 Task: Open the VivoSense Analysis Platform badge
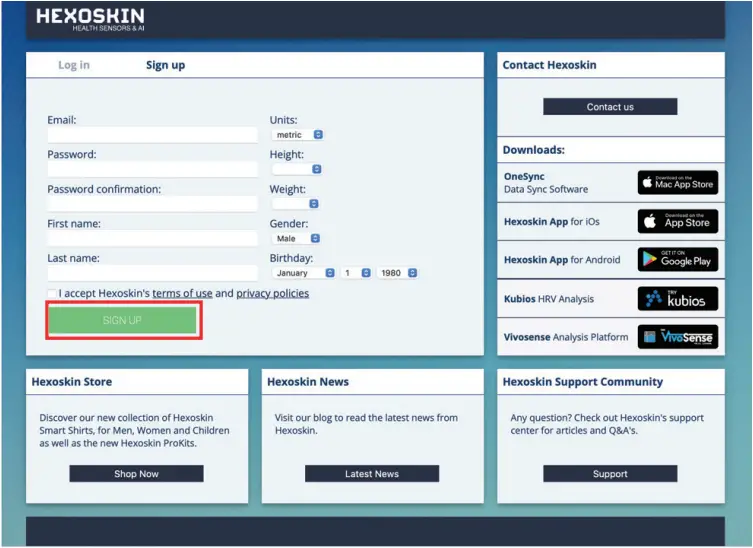[x=678, y=337]
